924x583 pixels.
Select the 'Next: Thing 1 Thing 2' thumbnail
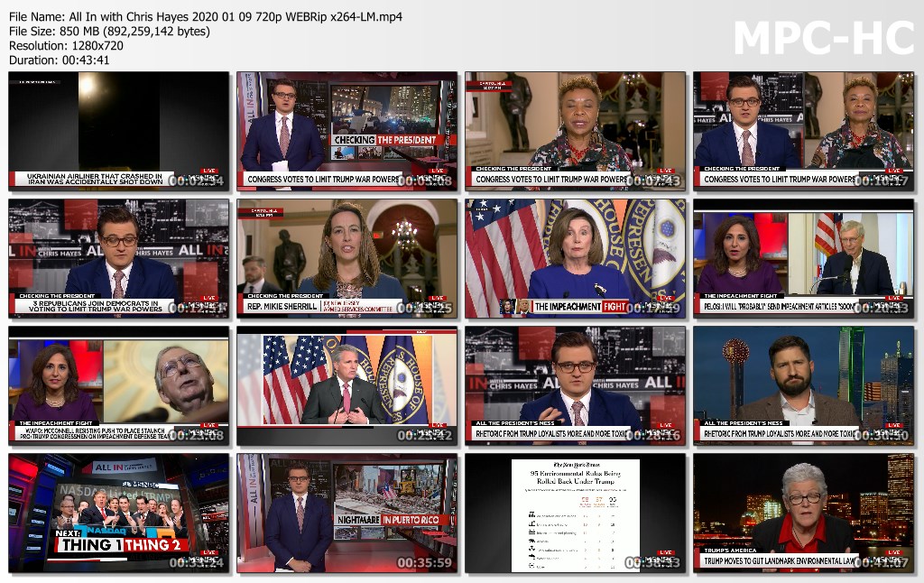(x=119, y=514)
